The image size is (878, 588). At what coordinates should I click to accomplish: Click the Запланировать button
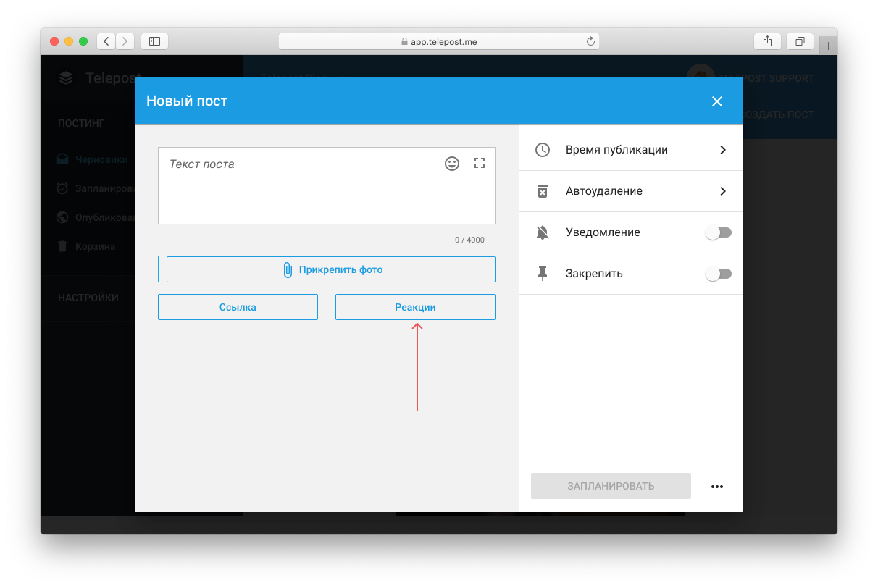(611, 486)
